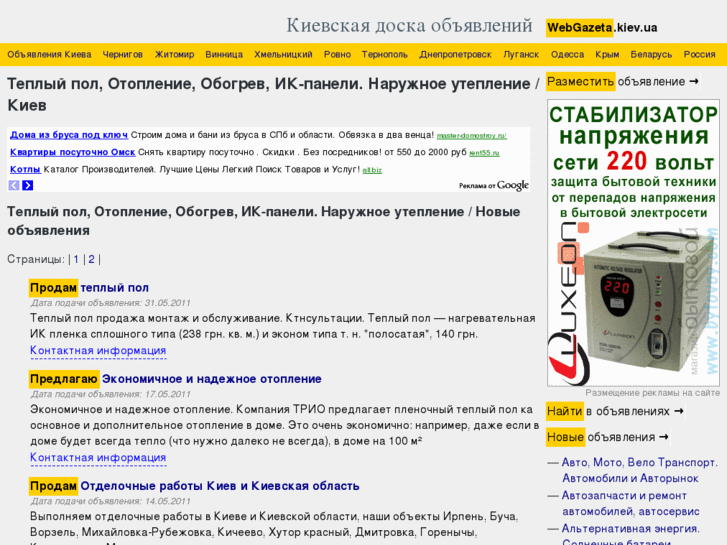Click date text 17.05.2011

click(167, 395)
